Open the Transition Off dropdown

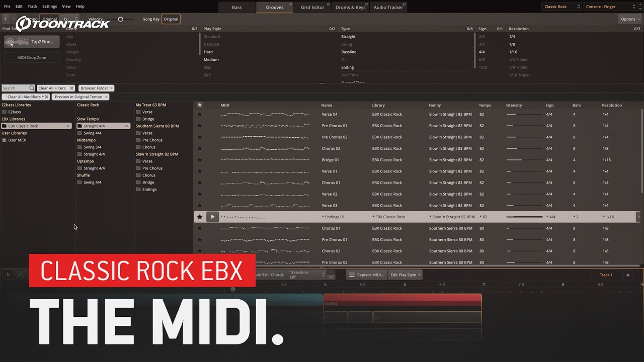click(x=307, y=275)
